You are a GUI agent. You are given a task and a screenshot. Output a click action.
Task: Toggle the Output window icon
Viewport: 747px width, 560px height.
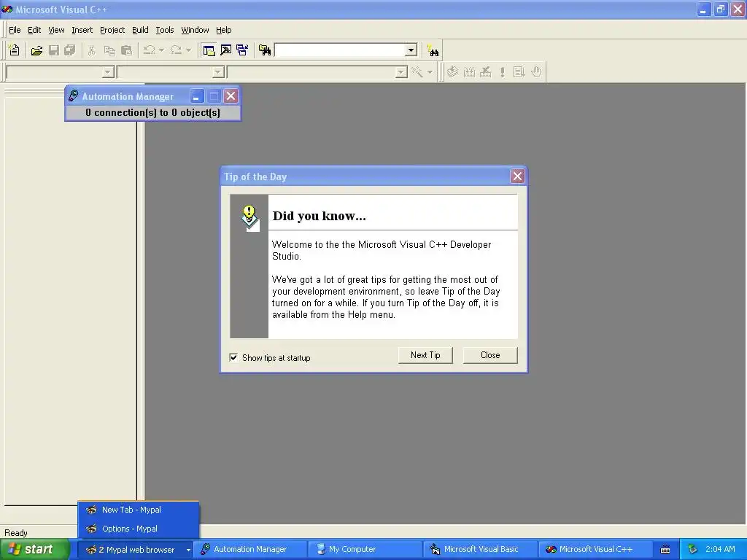pos(226,50)
